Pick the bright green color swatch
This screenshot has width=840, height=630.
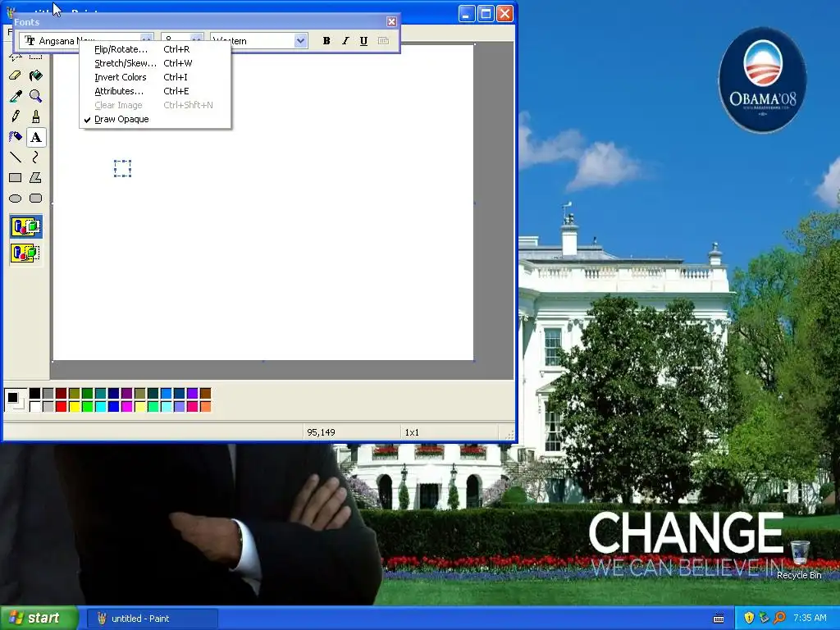(87, 407)
